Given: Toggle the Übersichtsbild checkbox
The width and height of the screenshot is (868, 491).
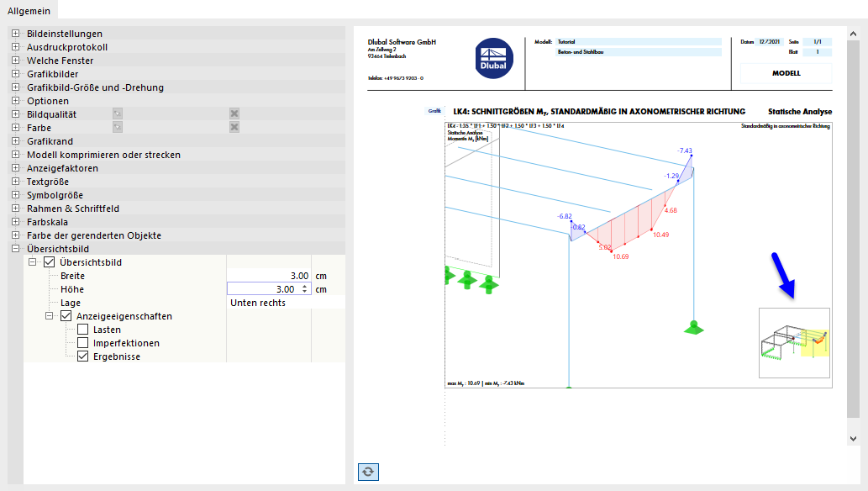Looking at the screenshot, I should (x=50, y=262).
